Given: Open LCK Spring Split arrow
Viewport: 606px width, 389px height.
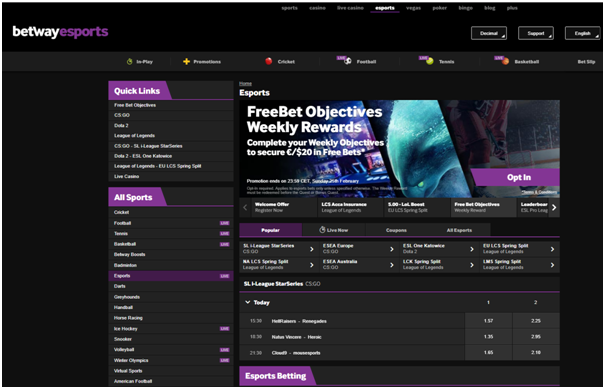Looking at the screenshot, I should click(x=472, y=265).
